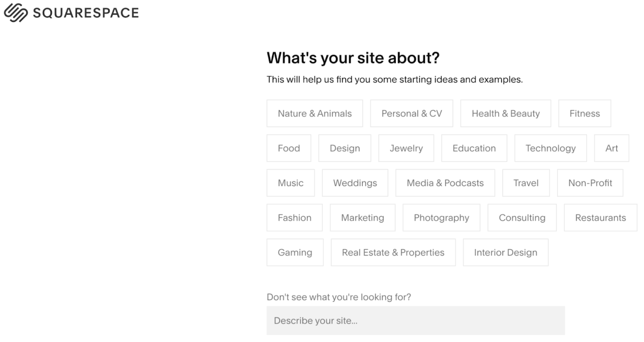Choose the Education category

pos(474,148)
